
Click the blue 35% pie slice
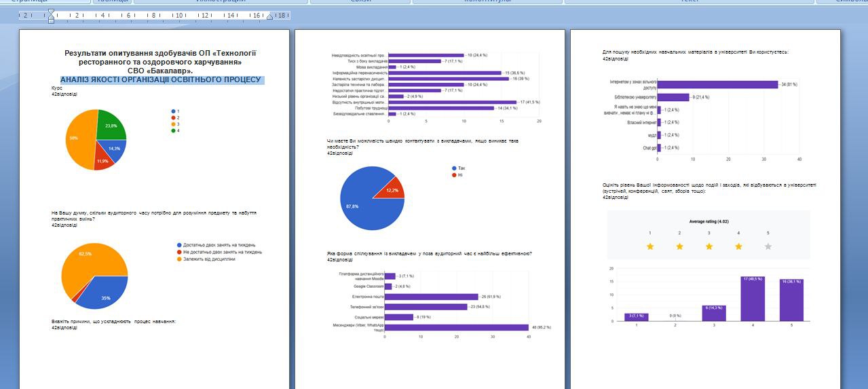[x=104, y=292]
